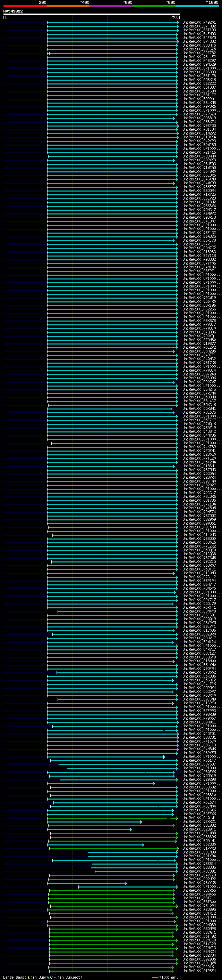Select hit label UniRef100_Q4KTB9
Screen dimensions: 222x980
pyautogui.click(x=199, y=447)
